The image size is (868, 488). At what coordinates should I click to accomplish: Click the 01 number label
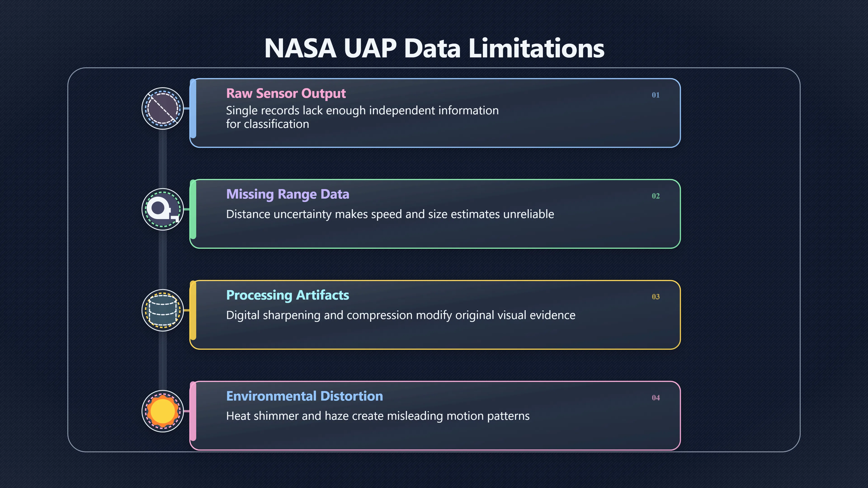point(655,95)
